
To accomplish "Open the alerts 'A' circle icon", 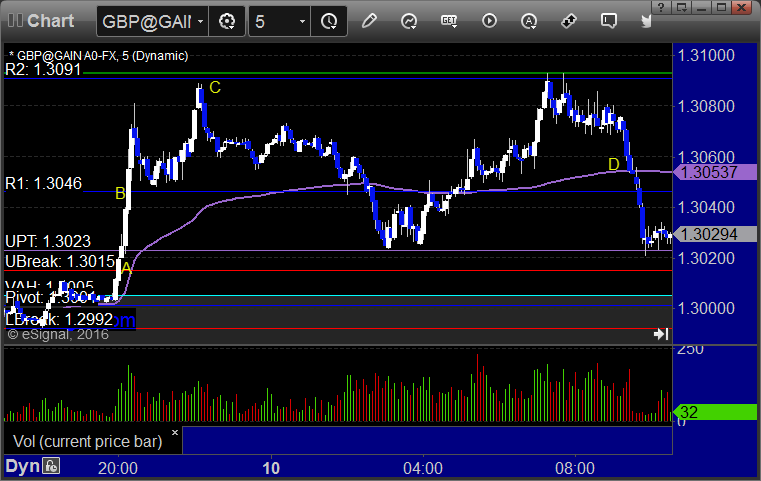I will click(x=529, y=21).
